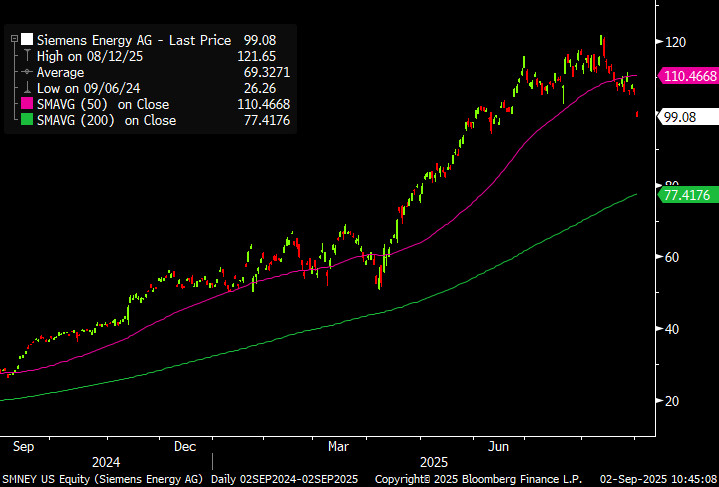Select 'Low on 09/06/24' legend row

pyautogui.click(x=88, y=89)
